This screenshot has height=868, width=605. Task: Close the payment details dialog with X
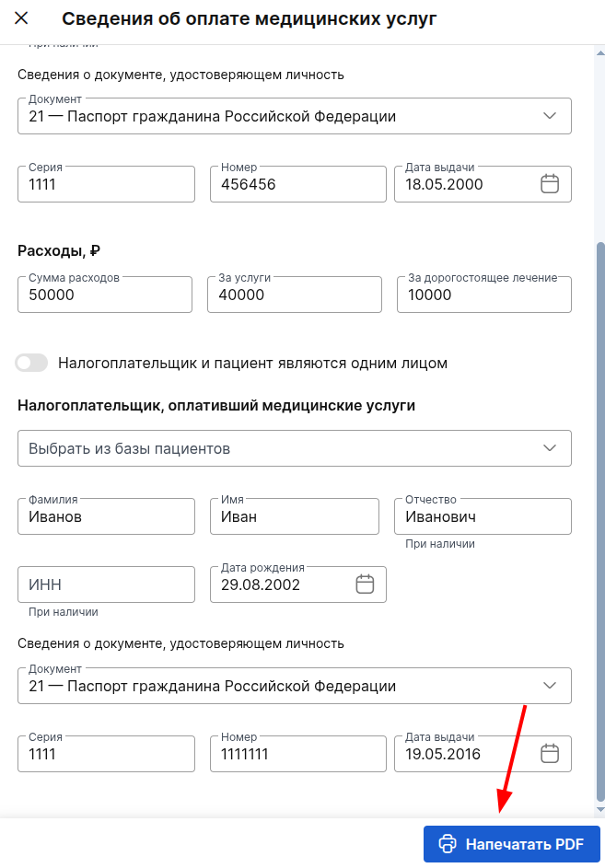[x=20, y=18]
